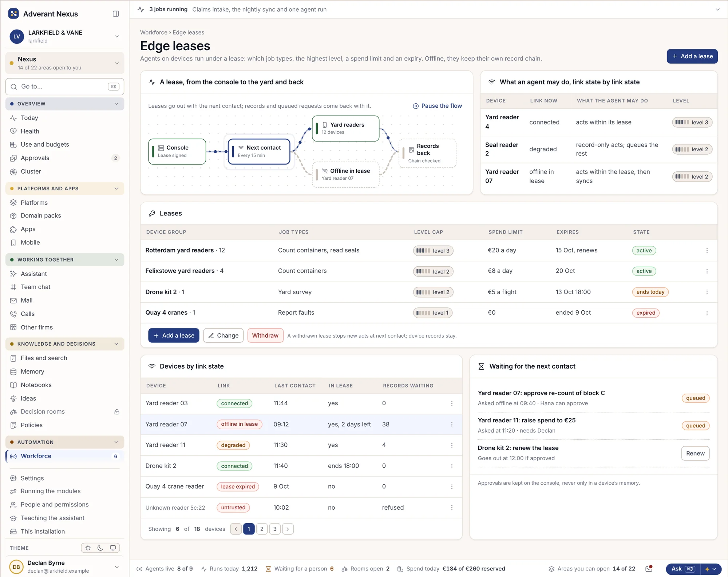The image size is (728, 577).
Task: Open options for Yard reader 07 device
Action: (x=452, y=425)
